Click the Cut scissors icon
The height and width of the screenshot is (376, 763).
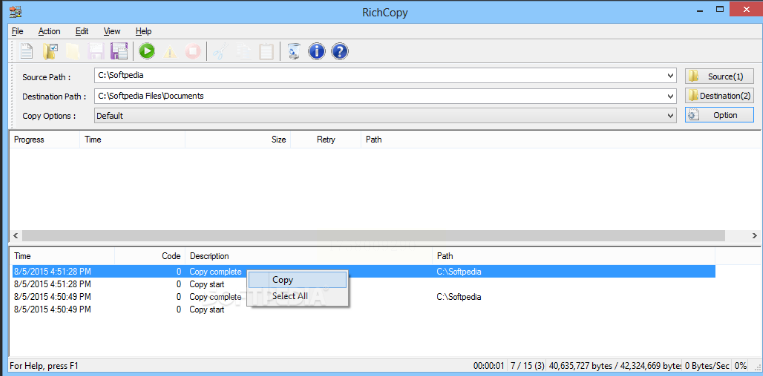(220, 52)
